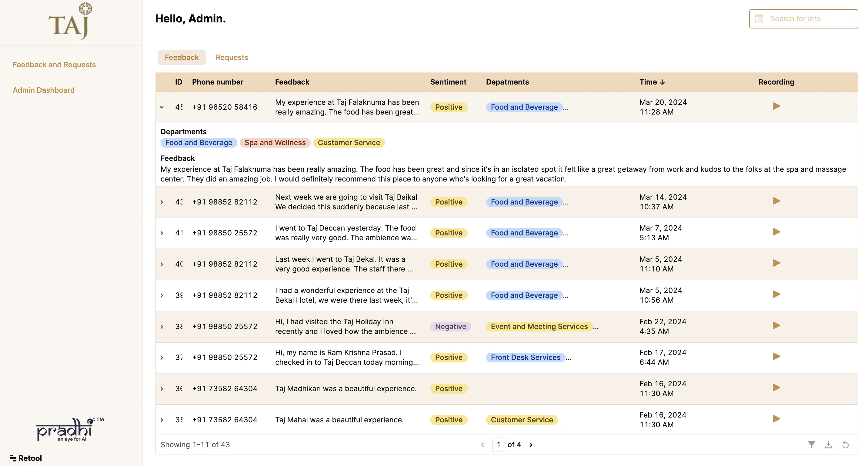
Task: Click the download table data icon
Action: (828, 445)
